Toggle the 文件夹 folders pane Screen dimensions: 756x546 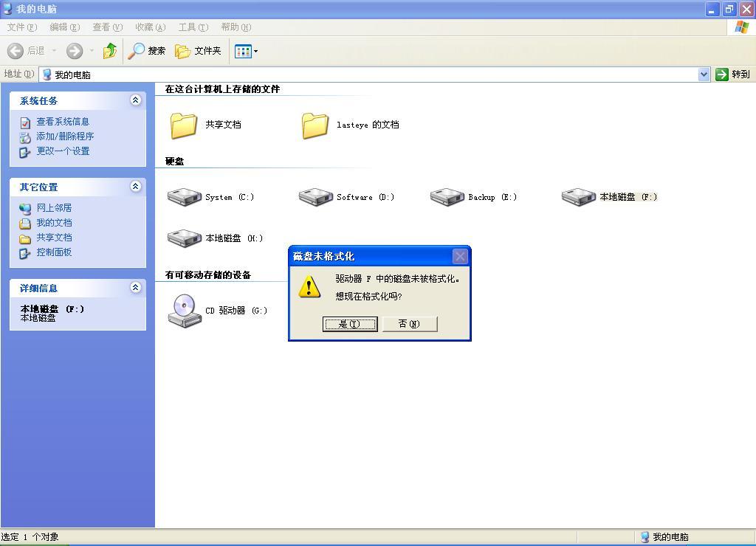point(198,51)
